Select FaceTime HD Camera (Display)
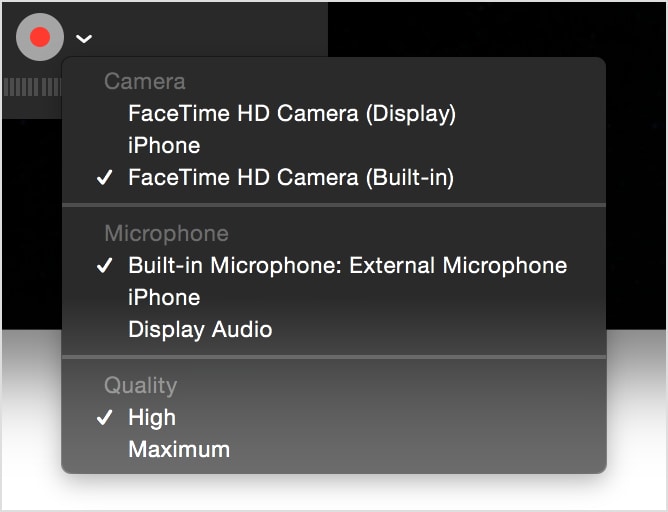This screenshot has width=668, height=512. point(291,114)
